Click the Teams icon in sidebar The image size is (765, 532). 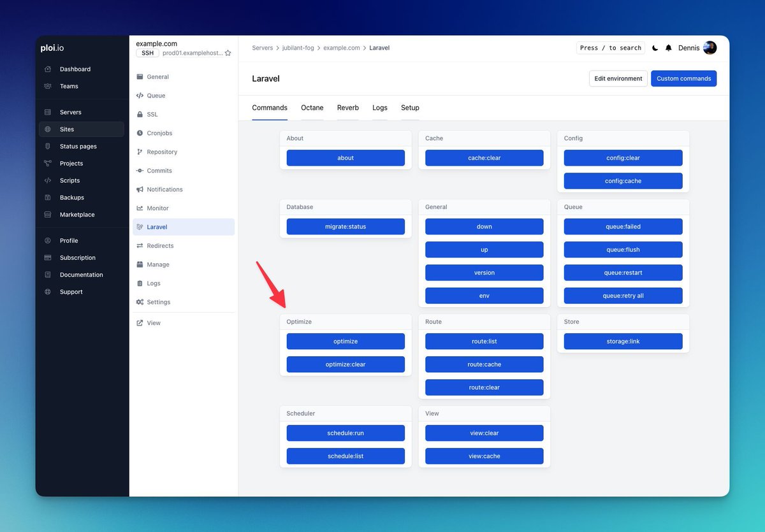click(x=48, y=87)
